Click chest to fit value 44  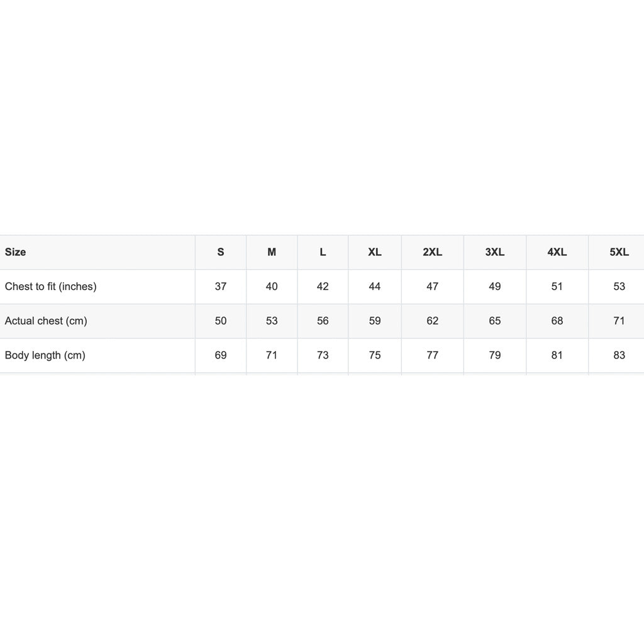pyautogui.click(x=375, y=287)
